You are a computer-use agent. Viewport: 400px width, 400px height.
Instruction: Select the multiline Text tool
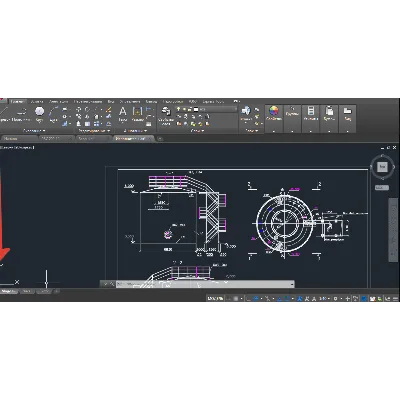(123, 113)
